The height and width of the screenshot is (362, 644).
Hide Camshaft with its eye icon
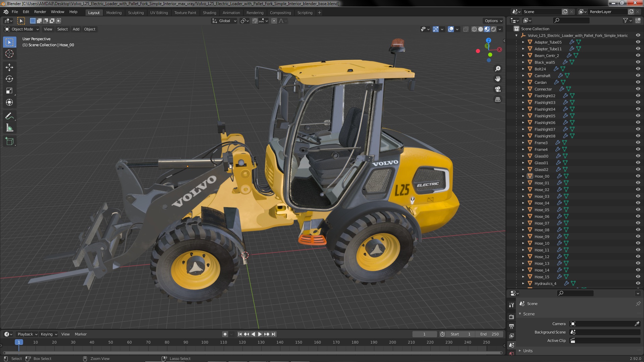click(638, 76)
